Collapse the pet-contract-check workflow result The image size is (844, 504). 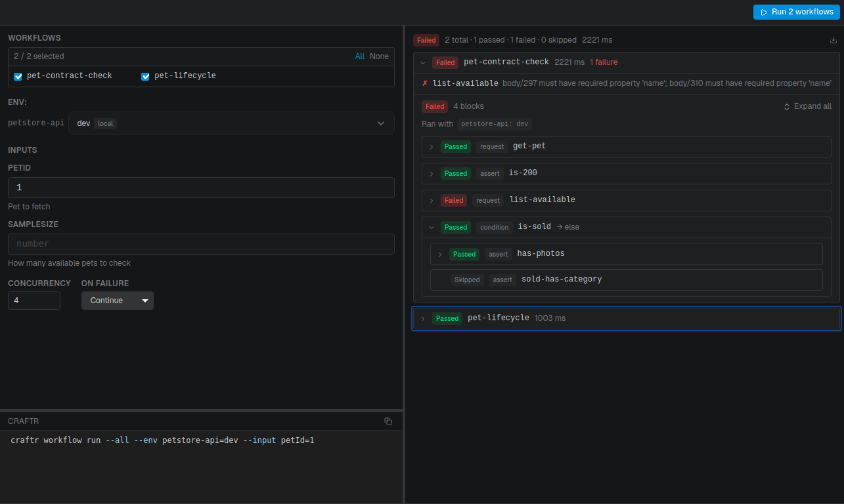pos(423,63)
